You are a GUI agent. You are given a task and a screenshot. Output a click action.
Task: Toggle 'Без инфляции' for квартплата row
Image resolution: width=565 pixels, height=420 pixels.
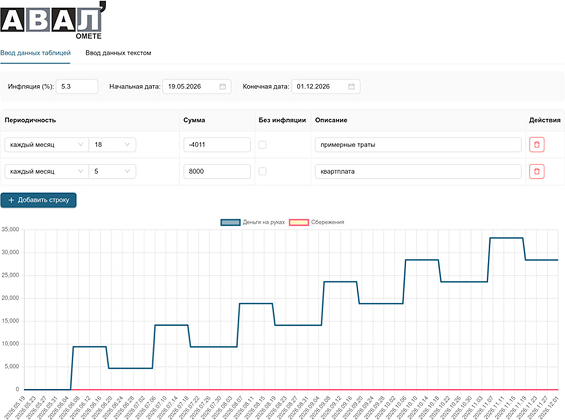(262, 171)
